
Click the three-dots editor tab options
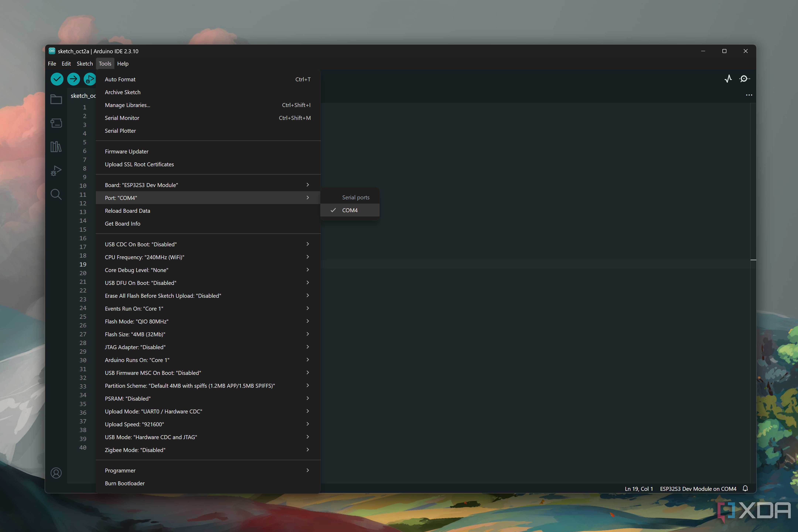(749, 95)
